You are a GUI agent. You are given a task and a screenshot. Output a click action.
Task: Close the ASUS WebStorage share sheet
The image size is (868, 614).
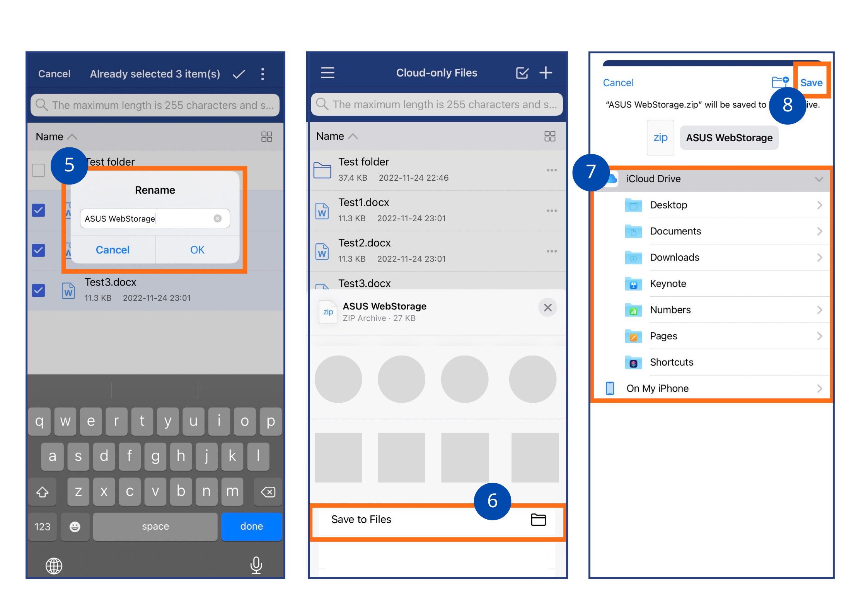coord(547,308)
